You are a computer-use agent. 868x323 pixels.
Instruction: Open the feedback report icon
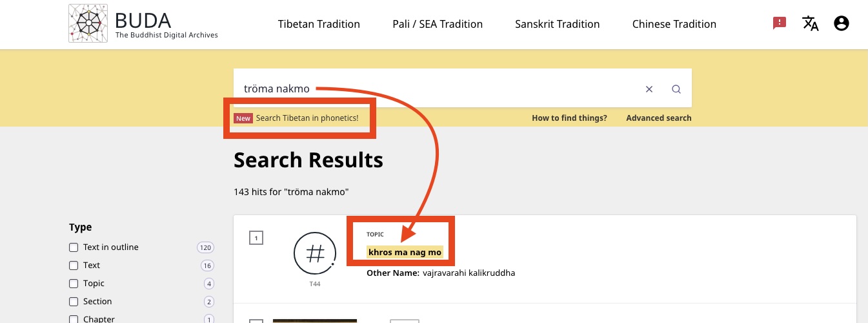pos(780,23)
